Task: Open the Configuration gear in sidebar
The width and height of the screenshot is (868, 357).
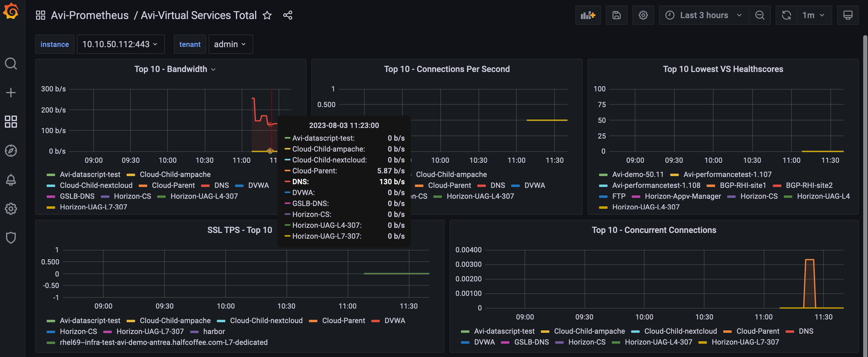Action: pyautogui.click(x=11, y=209)
